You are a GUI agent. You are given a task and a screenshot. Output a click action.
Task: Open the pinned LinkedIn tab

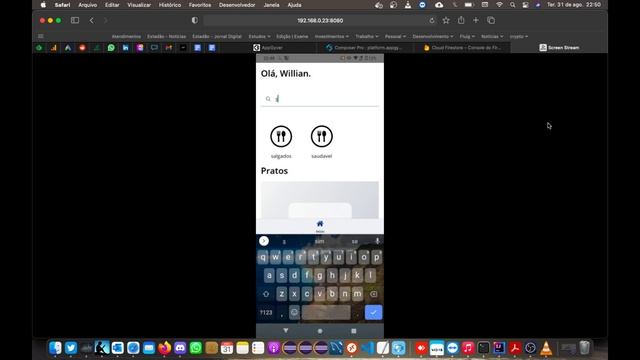click(125, 48)
